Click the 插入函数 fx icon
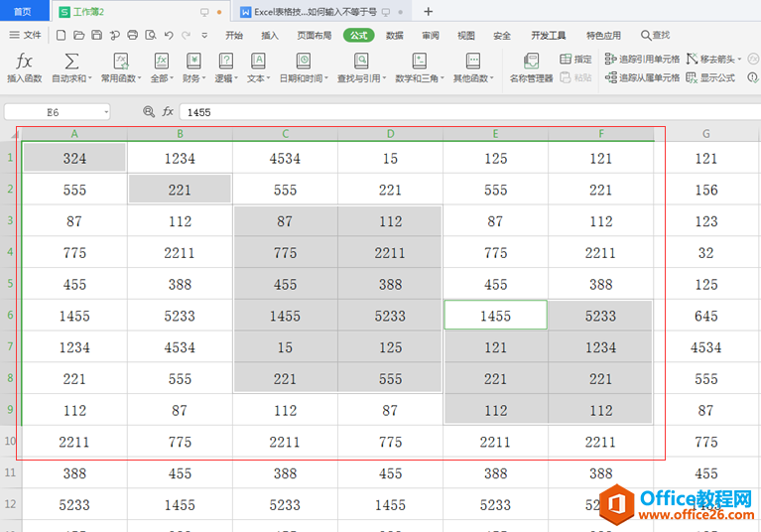 (24, 62)
